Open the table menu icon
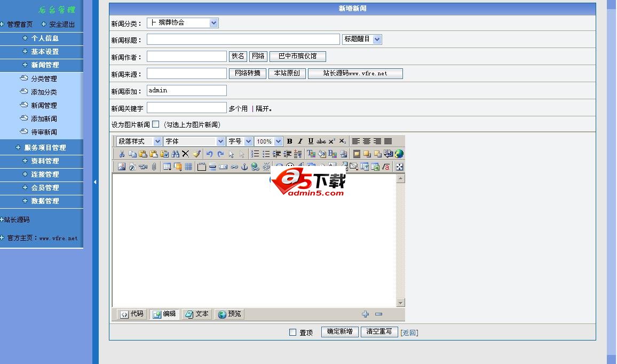The width and height of the screenshot is (617, 364). (167, 167)
